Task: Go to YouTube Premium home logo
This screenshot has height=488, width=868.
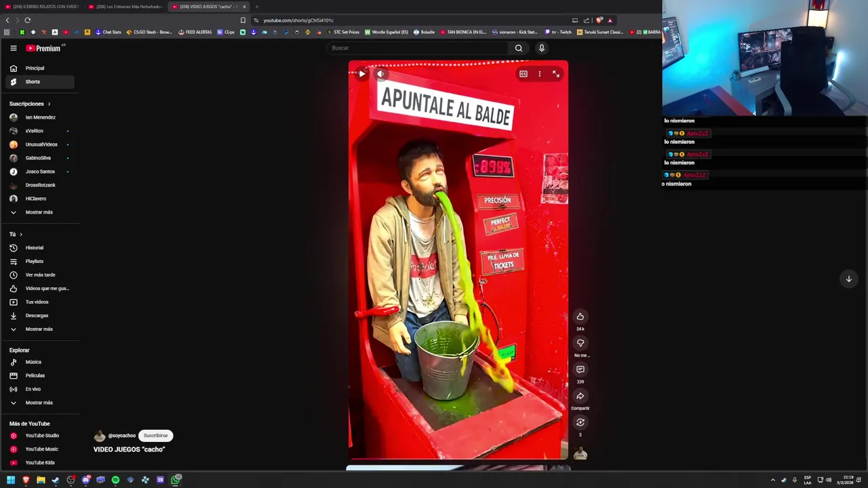Action: coord(43,48)
